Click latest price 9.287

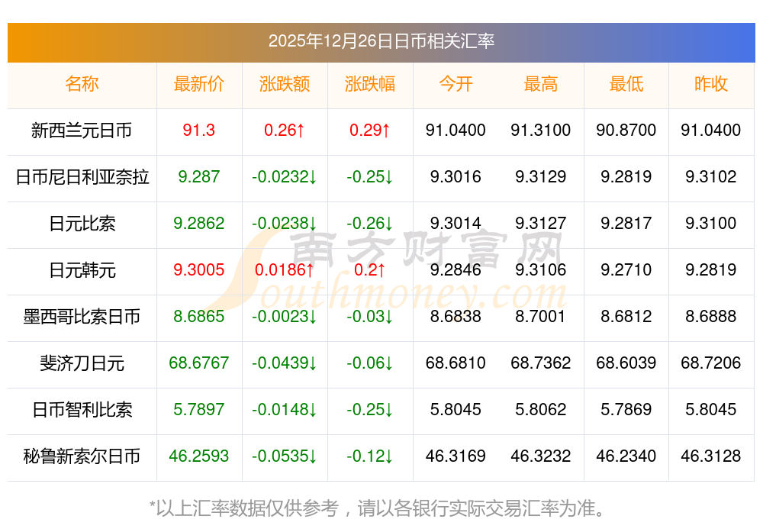[x=198, y=176]
